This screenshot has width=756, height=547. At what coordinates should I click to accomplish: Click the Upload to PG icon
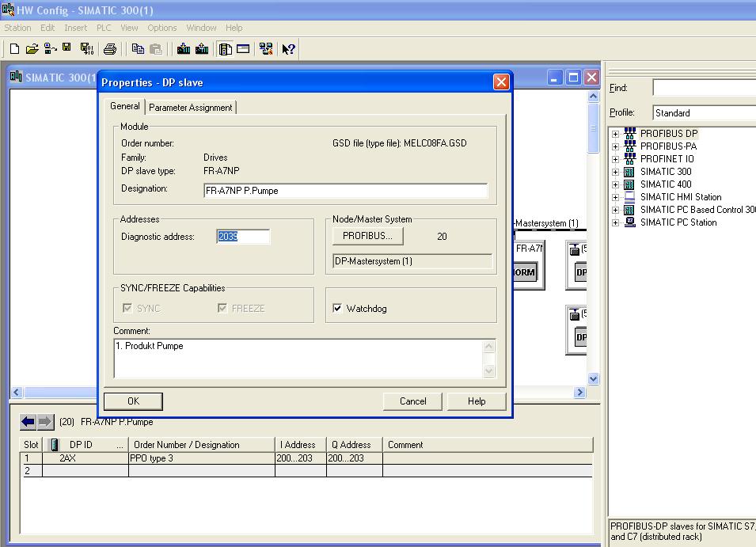[x=202, y=49]
